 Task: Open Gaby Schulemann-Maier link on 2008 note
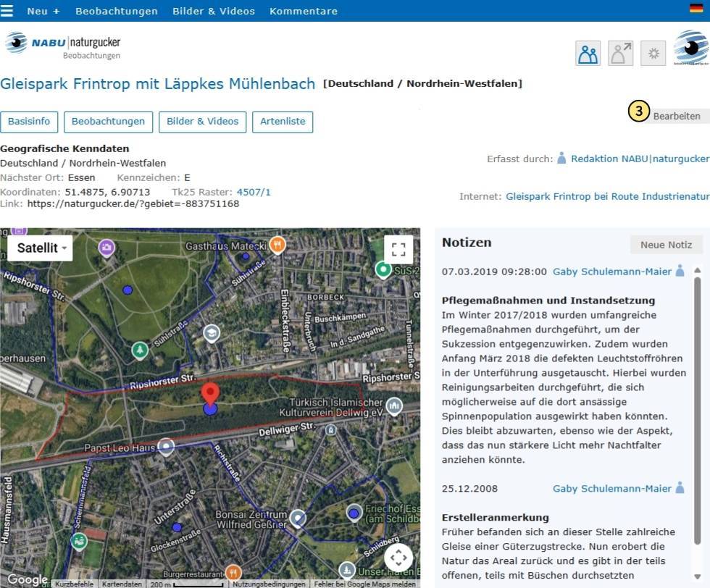(x=611, y=488)
